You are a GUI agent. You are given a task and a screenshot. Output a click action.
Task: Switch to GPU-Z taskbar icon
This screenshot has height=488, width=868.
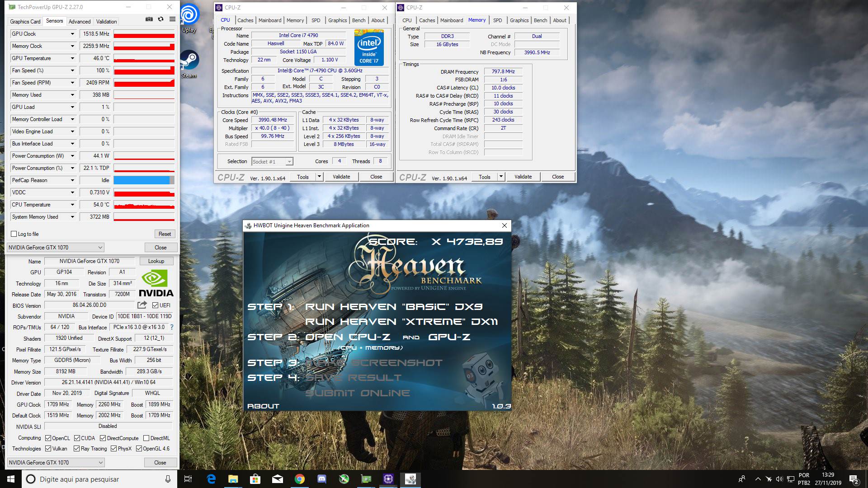click(366, 479)
